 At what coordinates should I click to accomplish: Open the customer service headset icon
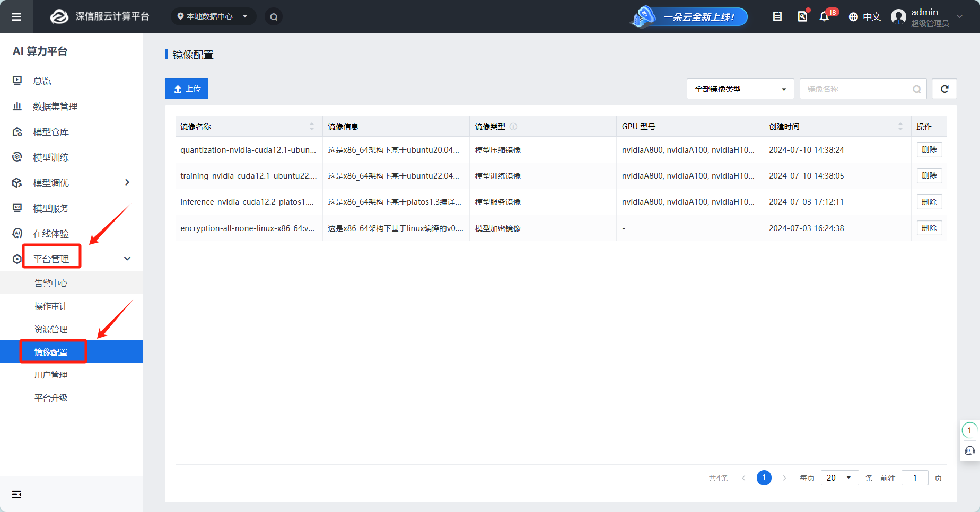click(x=970, y=451)
